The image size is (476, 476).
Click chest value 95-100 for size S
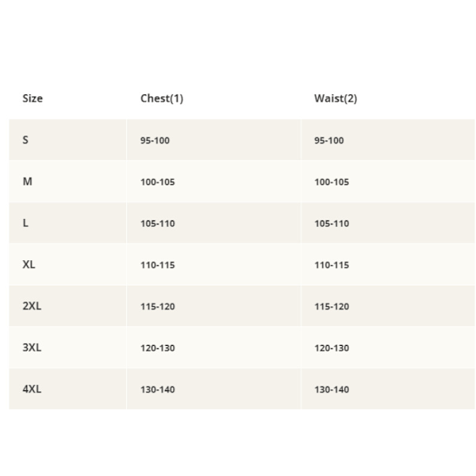155,140
